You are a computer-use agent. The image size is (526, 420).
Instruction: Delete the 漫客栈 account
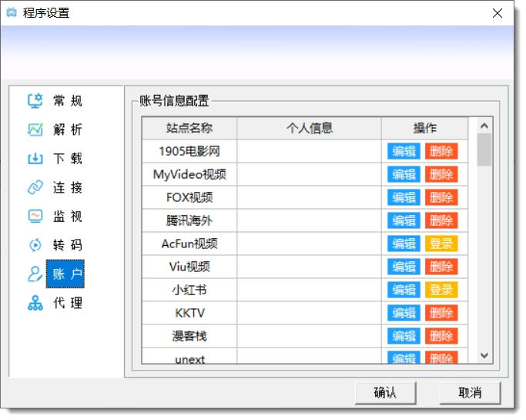(441, 336)
